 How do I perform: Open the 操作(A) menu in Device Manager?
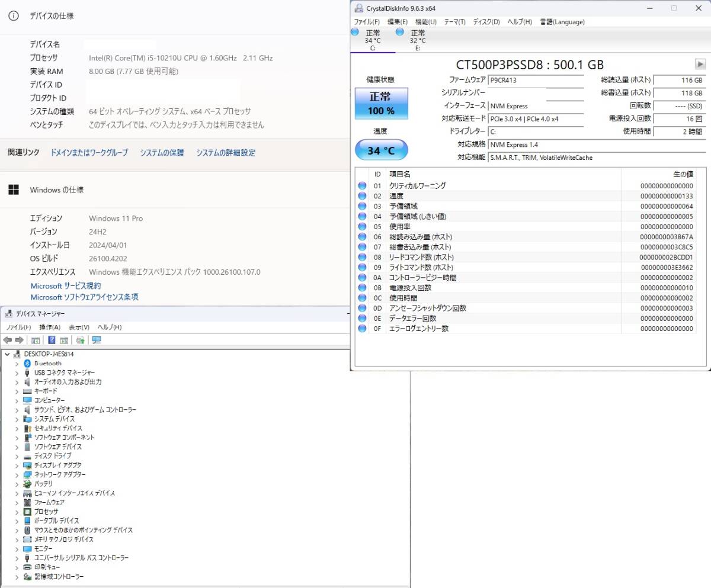(50, 327)
